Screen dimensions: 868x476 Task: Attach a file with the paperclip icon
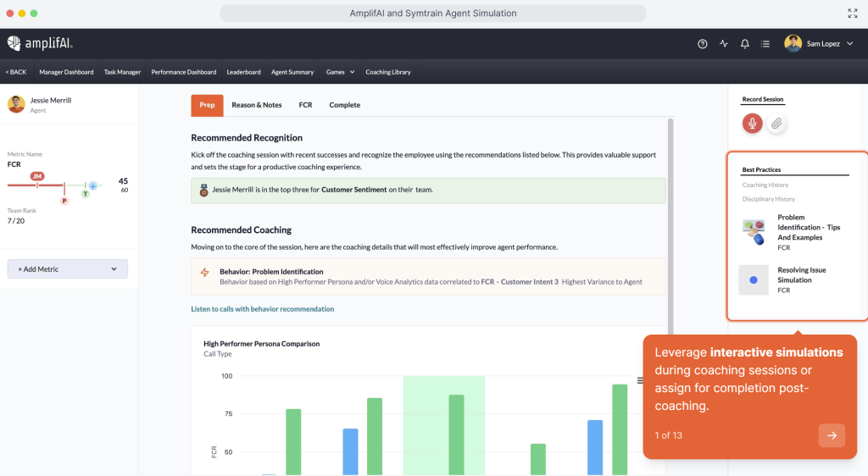point(776,124)
